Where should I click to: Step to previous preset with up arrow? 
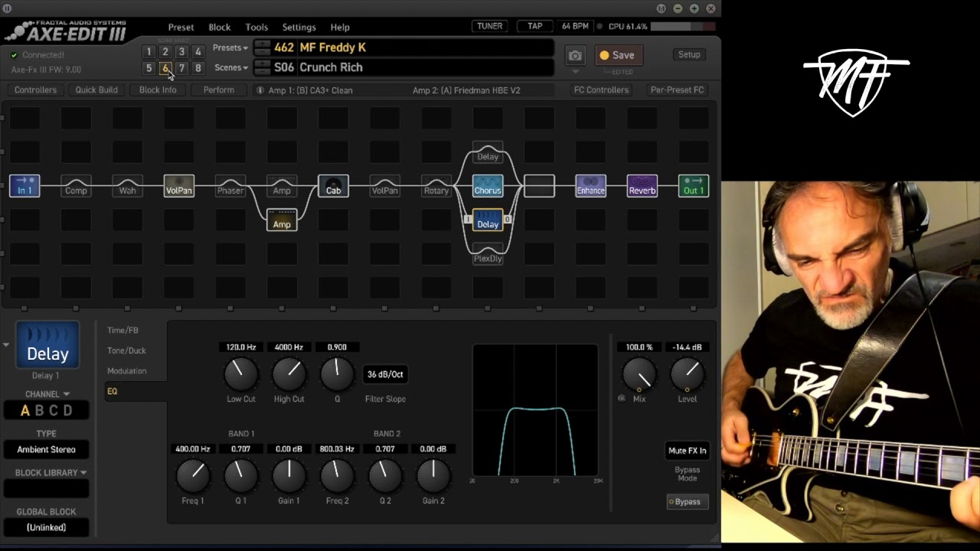click(x=262, y=44)
